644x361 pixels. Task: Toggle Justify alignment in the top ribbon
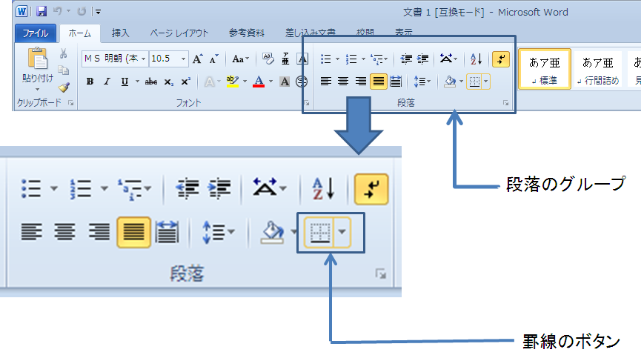[379, 82]
